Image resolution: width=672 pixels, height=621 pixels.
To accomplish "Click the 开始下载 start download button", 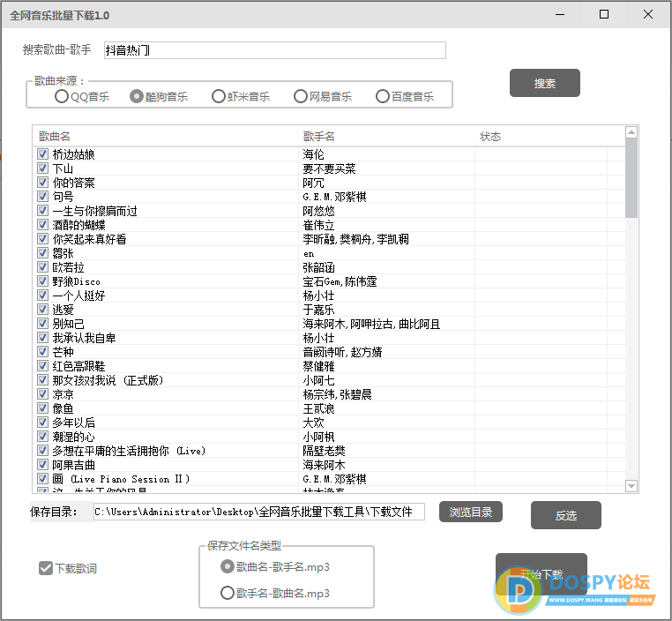I will pos(541,573).
